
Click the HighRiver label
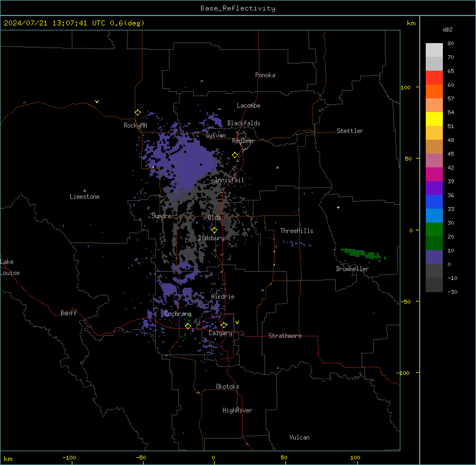pyautogui.click(x=237, y=410)
